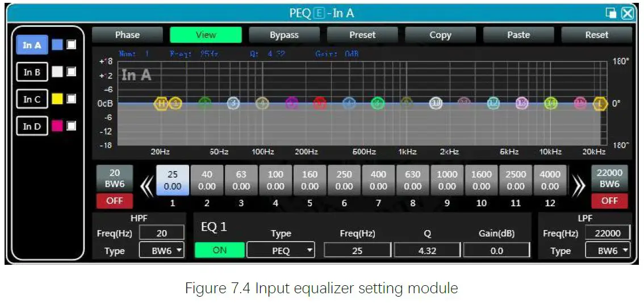
Task: Pick mauve EQ node 11 on graph
Action: pos(464,102)
